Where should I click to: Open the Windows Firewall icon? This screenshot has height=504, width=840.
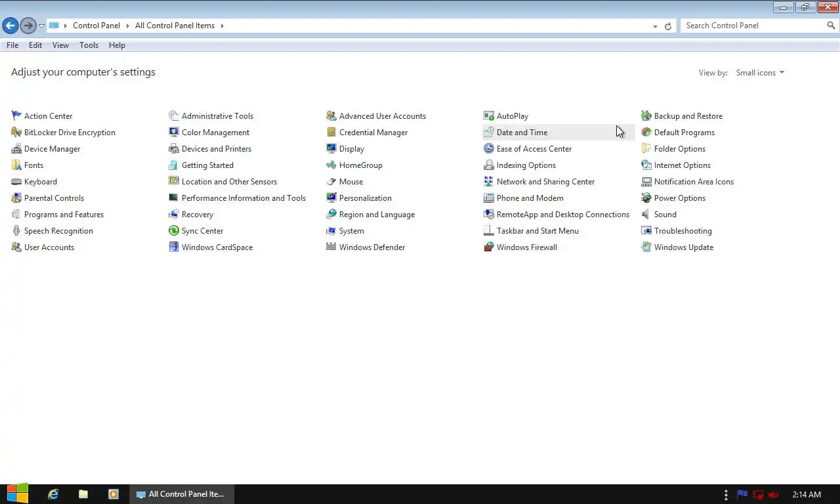click(x=489, y=247)
